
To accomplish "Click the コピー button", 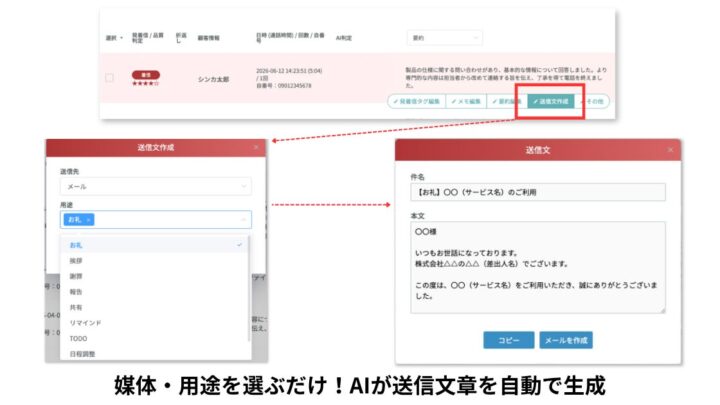I will point(509,340).
